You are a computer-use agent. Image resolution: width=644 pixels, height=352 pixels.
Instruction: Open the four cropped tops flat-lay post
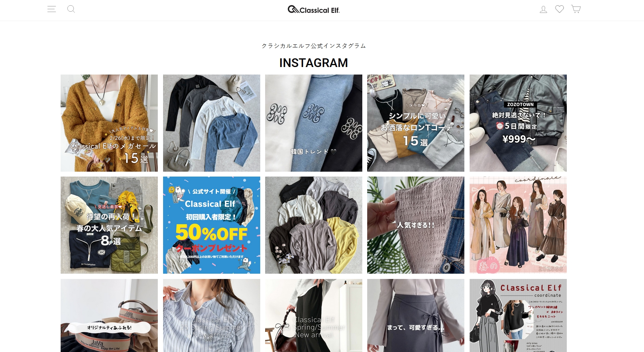click(212, 123)
